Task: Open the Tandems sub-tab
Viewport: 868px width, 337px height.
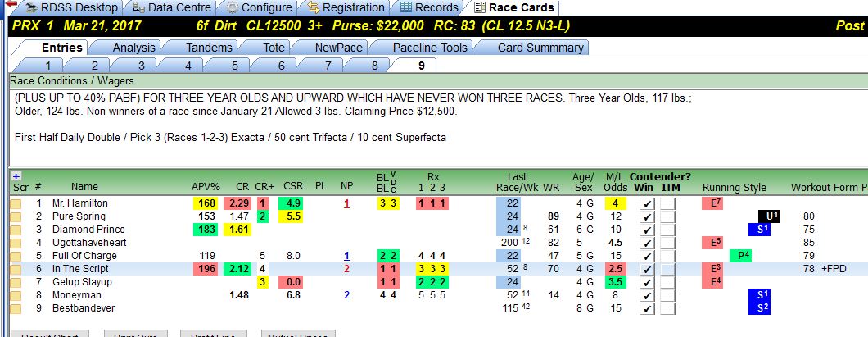Action: click(209, 48)
